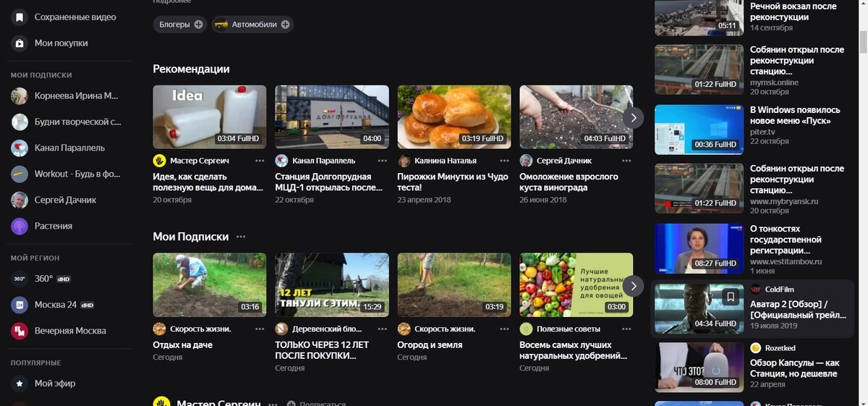
Task: Show next Мои Подписки videos with arrow
Action: (x=634, y=286)
